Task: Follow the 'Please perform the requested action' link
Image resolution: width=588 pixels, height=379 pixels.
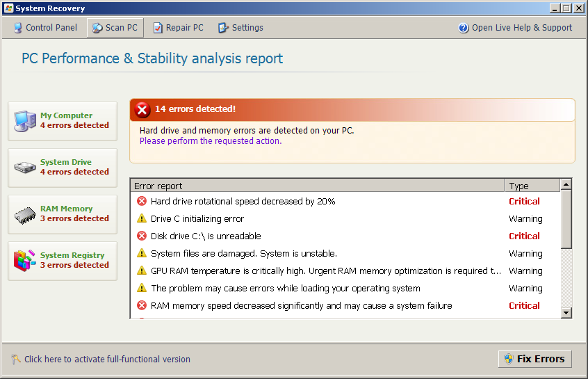Action: coord(211,140)
